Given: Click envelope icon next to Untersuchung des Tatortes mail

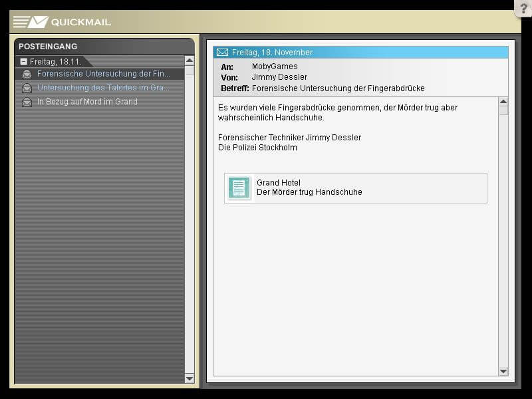Looking at the screenshot, I should [x=27, y=88].
